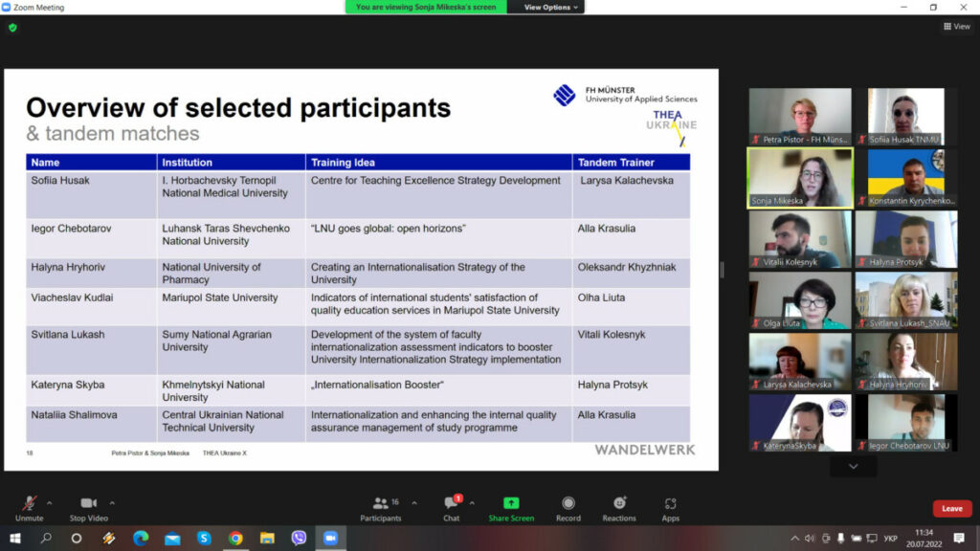Click the green Share Screen button
Viewport: 980px width, 551px height.
pos(511,505)
